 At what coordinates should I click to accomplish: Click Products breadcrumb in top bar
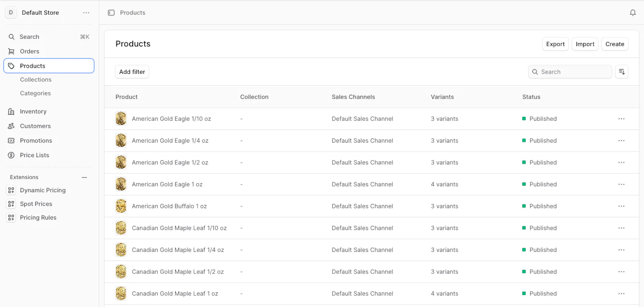click(x=132, y=13)
